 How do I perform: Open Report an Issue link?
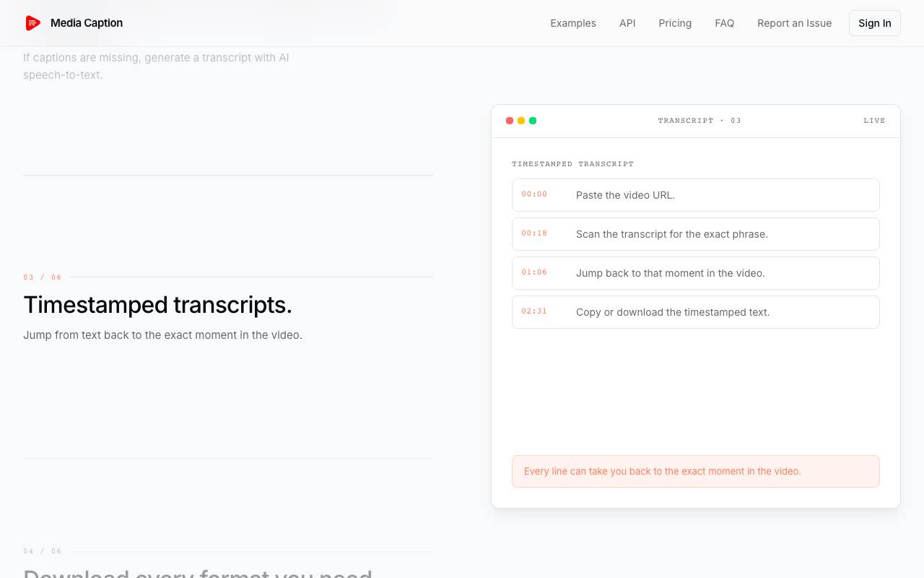tap(794, 23)
